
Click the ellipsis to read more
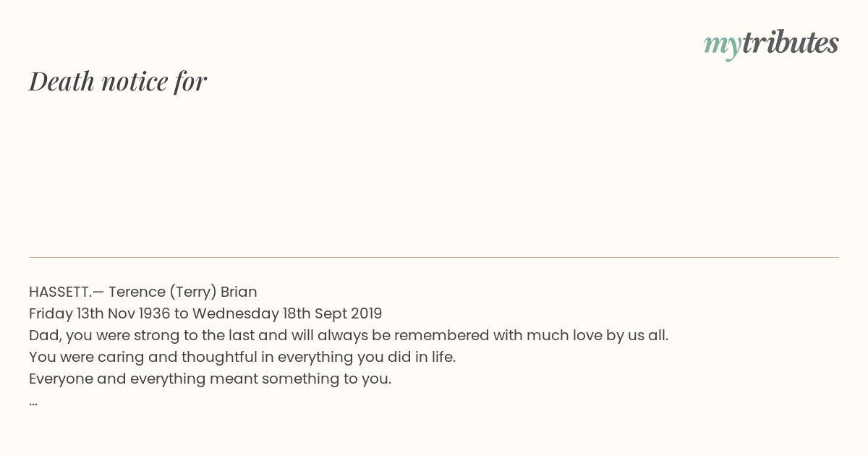pyautogui.click(x=33, y=403)
